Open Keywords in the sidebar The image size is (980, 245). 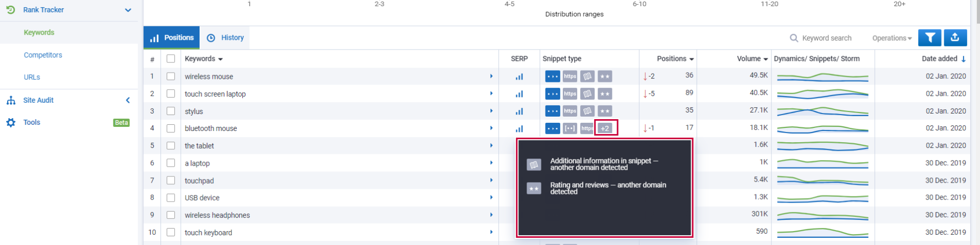[39, 32]
